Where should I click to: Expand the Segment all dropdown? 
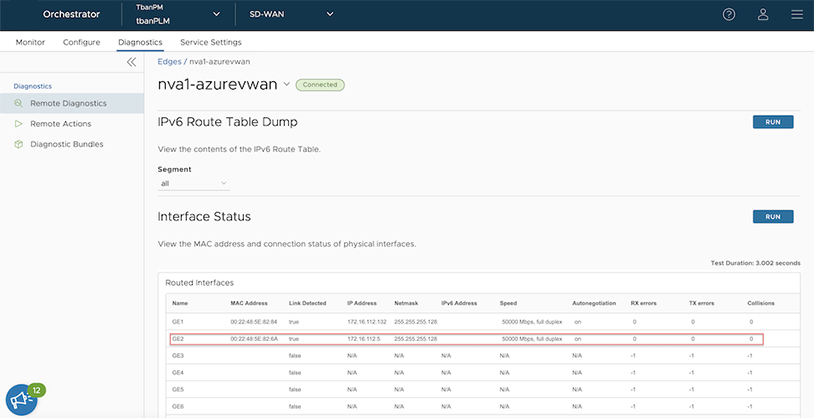(194, 184)
